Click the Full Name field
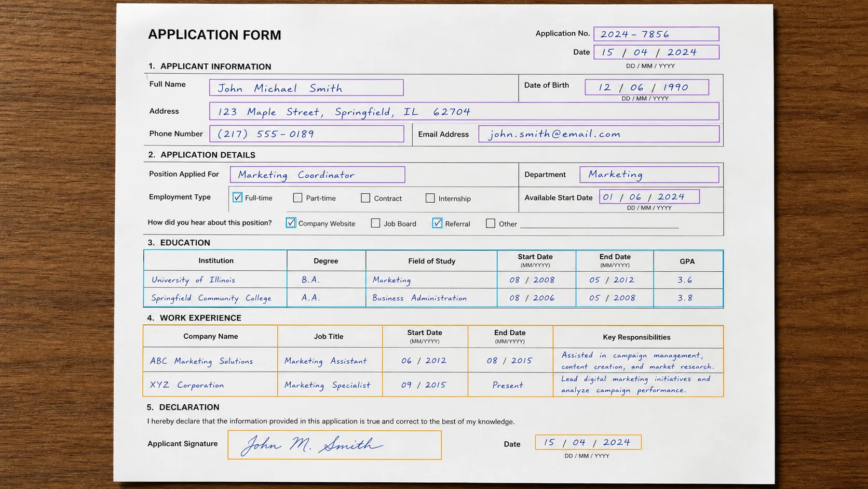868x489 pixels. coord(306,87)
